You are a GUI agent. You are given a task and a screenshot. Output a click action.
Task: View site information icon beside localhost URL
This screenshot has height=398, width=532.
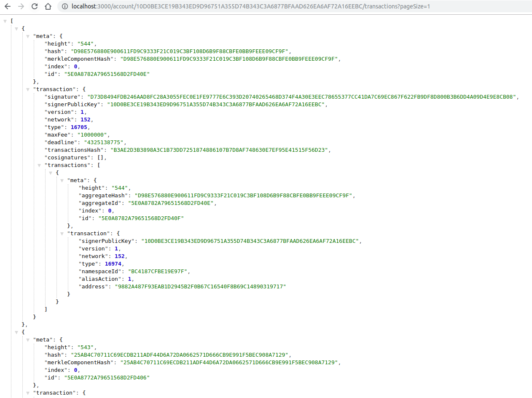point(64,7)
